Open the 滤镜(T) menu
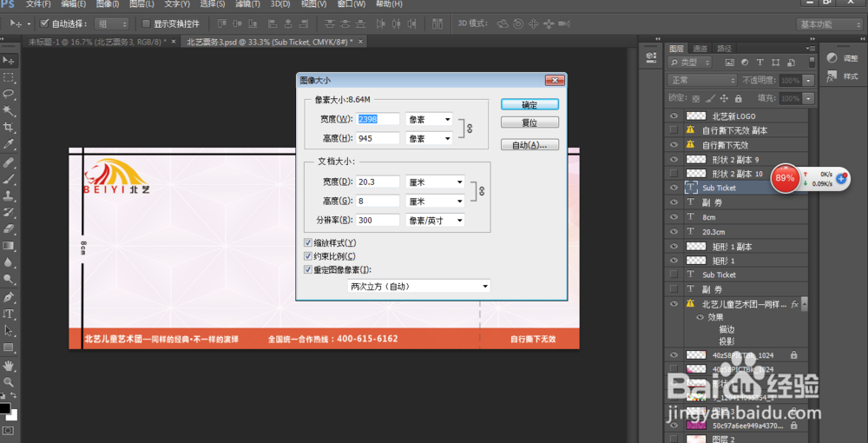The width and height of the screenshot is (868, 443). point(248,4)
